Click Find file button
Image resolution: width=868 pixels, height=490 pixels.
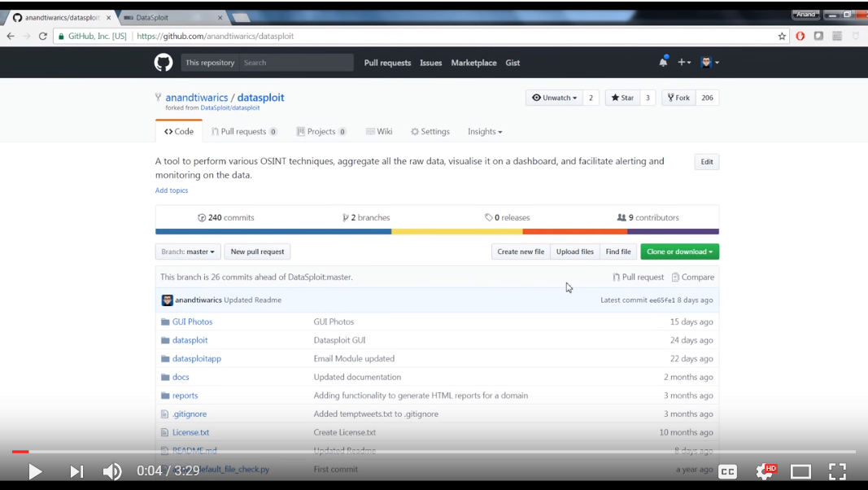click(x=618, y=252)
